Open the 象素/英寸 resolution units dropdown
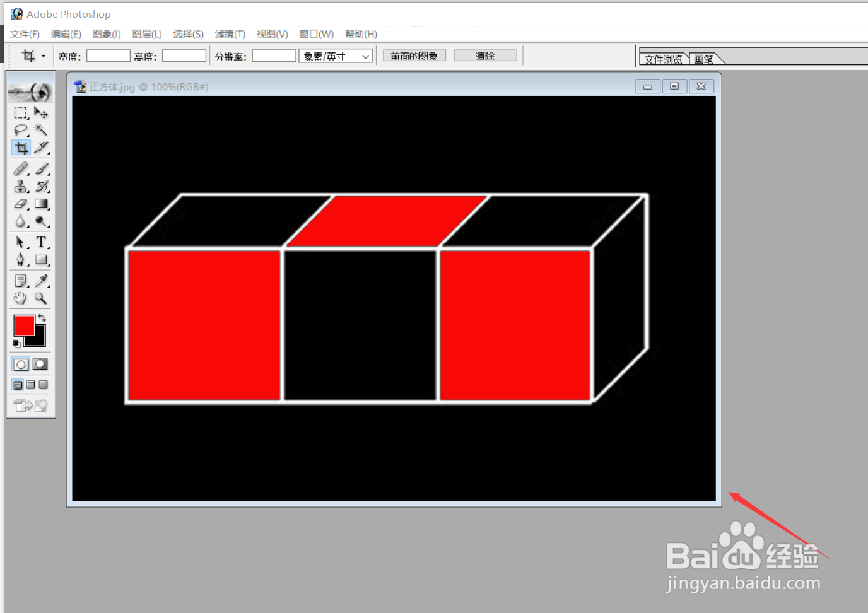 pos(336,56)
